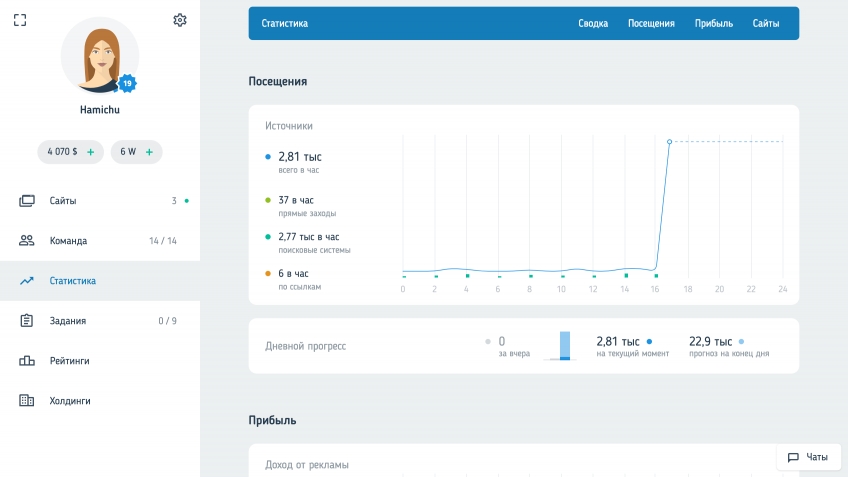Click the chat bubble icon on Чаты
The height and width of the screenshot is (477, 848).
pyautogui.click(x=793, y=458)
